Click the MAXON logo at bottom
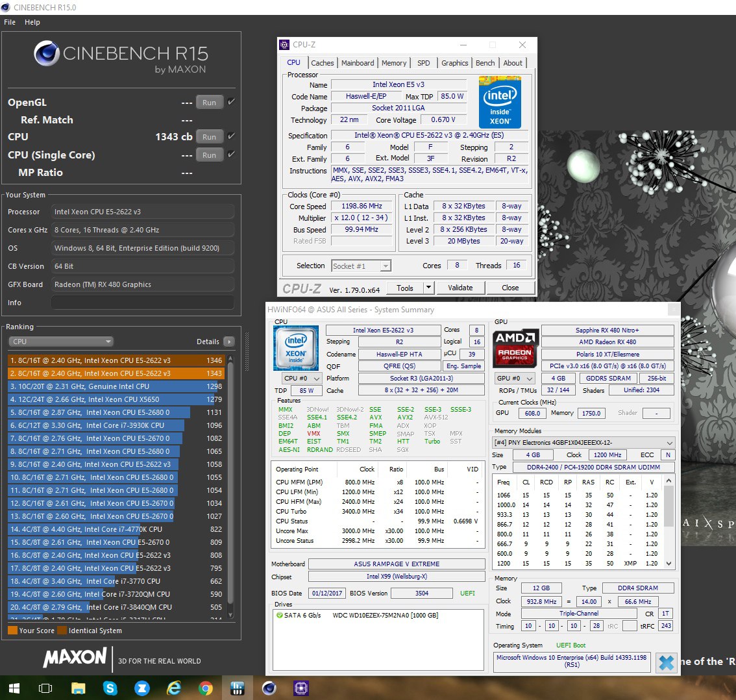The width and height of the screenshot is (736, 700). (x=75, y=656)
